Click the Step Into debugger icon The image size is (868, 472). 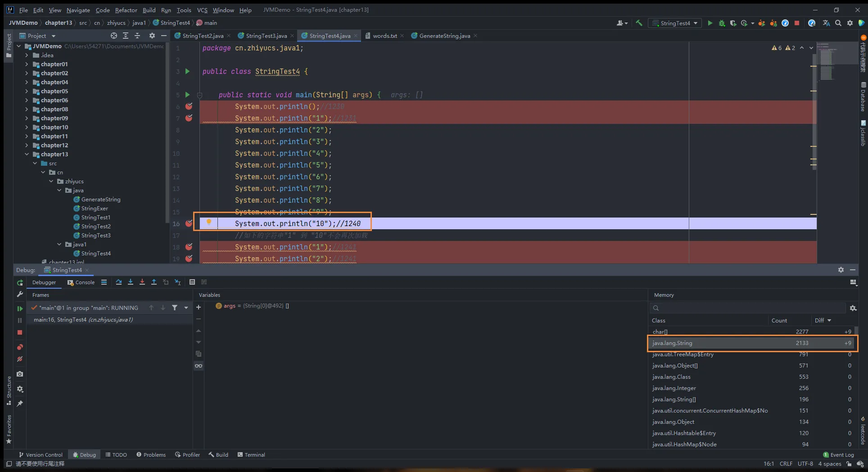[131, 282]
